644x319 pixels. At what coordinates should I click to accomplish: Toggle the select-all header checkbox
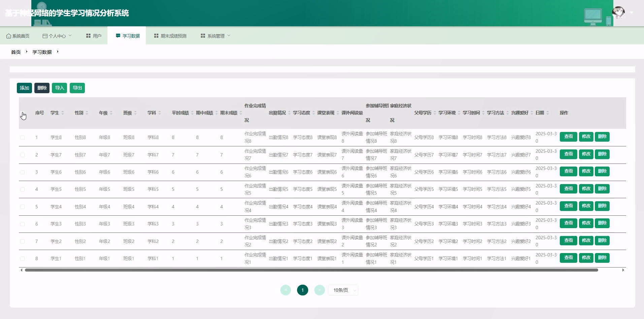(x=22, y=113)
